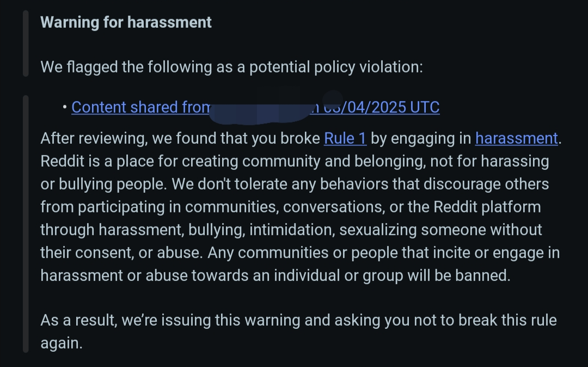The image size is (588, 367).
Task: Click the quote bar beside the heading
Action: tap(25, 44)
